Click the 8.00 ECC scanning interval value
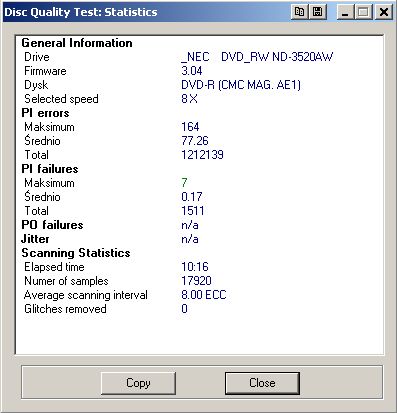The width and height of the screenshot is (397, 413). click(204, 295)
